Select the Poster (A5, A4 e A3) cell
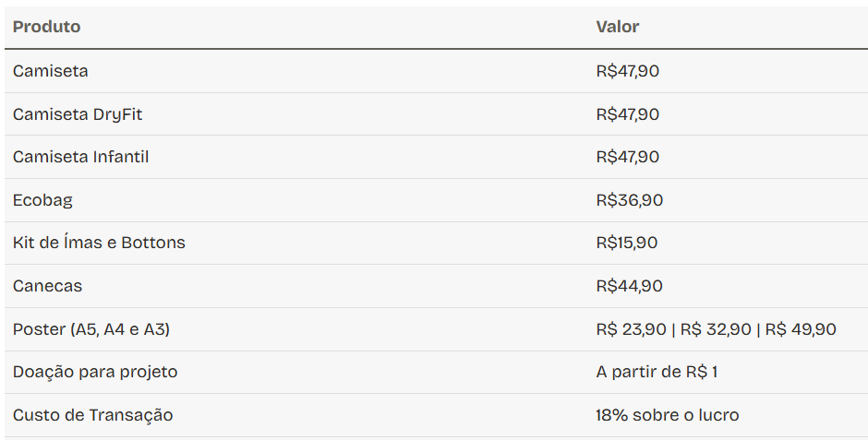 point(91,329)
